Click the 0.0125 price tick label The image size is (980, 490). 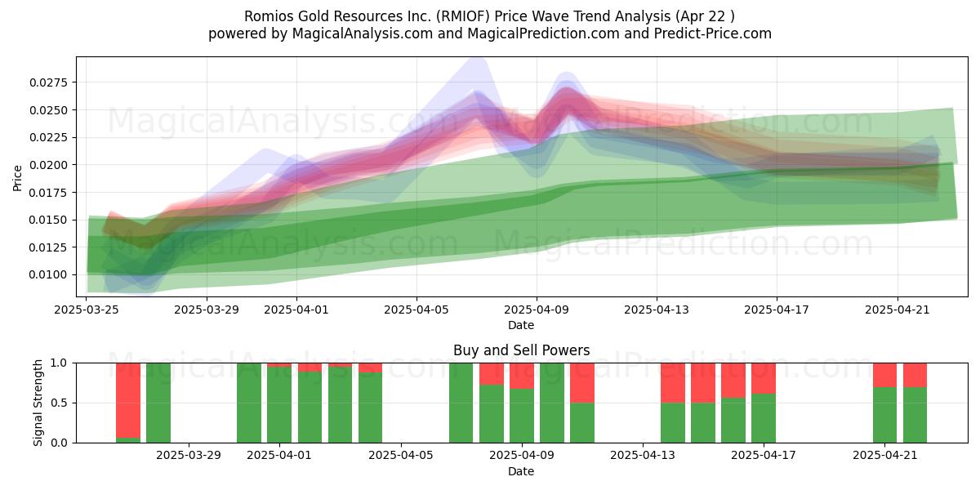pyautogui.click(x=51, y=247)
